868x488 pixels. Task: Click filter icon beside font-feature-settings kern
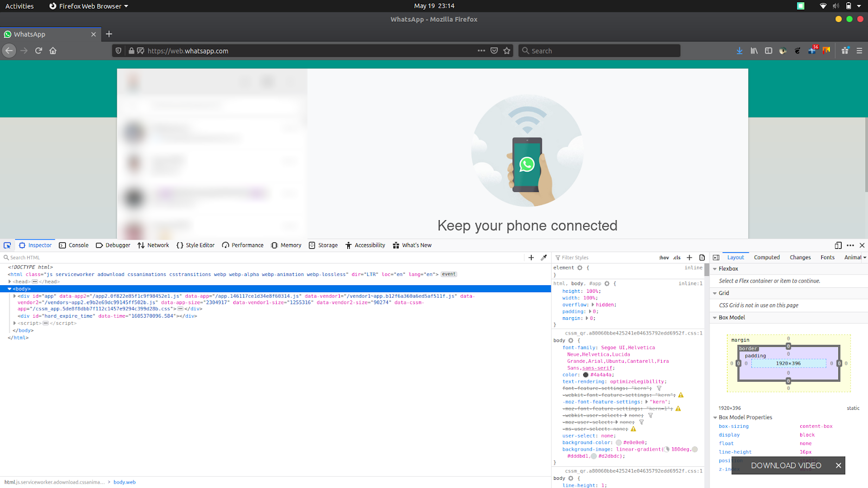(x=659, y=388)
